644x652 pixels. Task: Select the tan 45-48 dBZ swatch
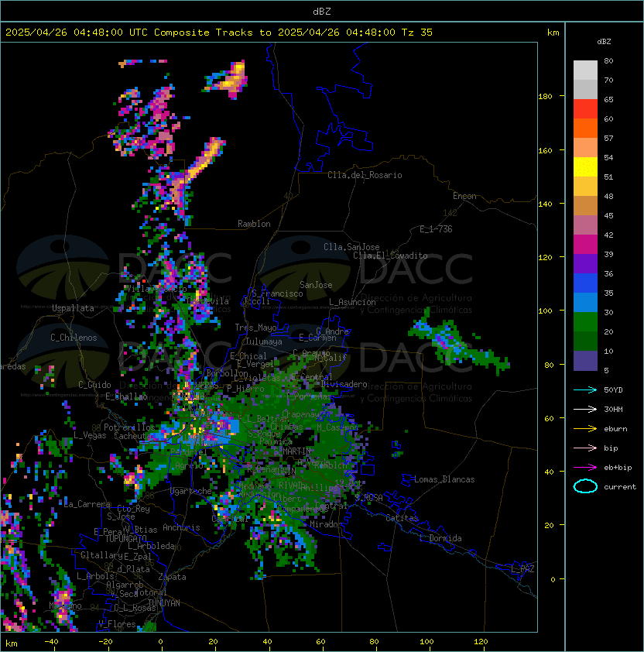point(585,206)
